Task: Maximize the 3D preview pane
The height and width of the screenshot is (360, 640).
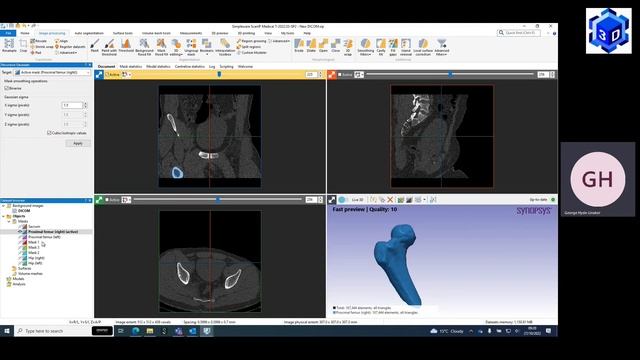Action: pyautogui.click(x=332, y=200)
